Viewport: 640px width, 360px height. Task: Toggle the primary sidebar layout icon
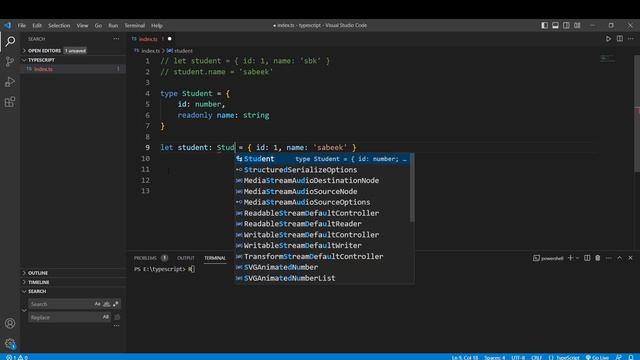544,25
